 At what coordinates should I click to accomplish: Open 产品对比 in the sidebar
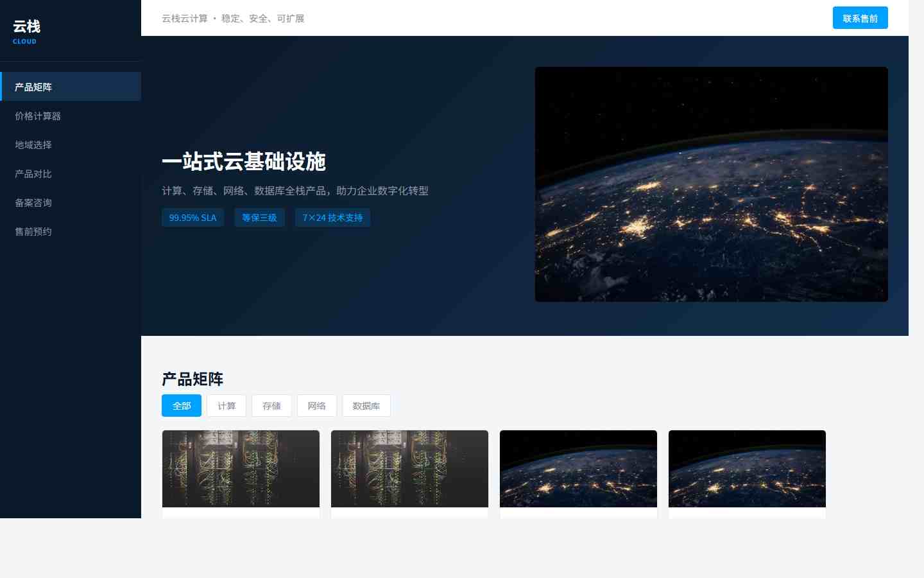(71, 173)
